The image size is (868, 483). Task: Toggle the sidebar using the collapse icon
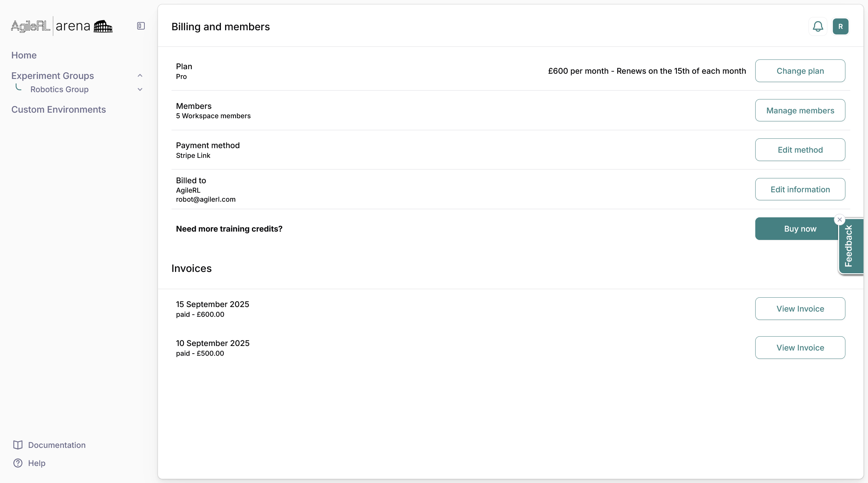coord(140,25)
